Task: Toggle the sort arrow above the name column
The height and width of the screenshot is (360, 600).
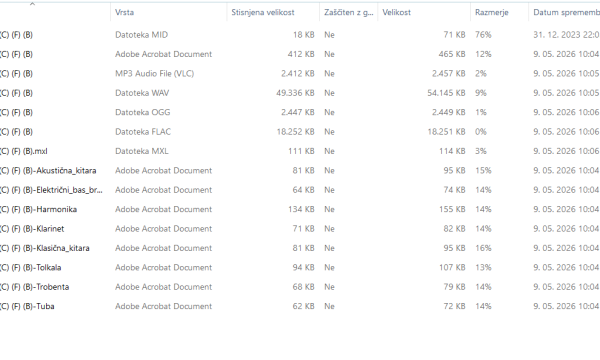Action: click(x=33, y=4)
